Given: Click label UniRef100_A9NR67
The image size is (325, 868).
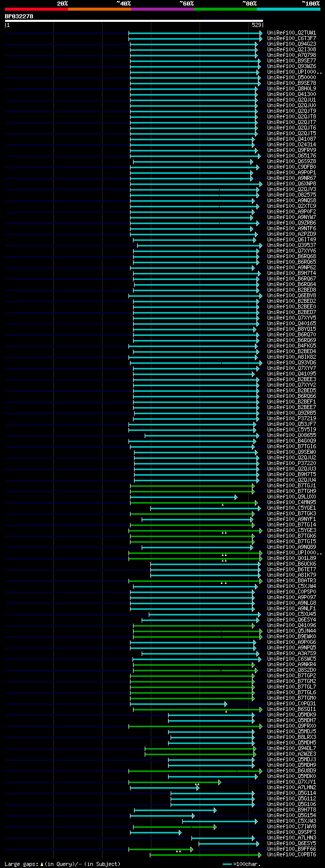Looking at the screenshot, I should tap(291, 178).
